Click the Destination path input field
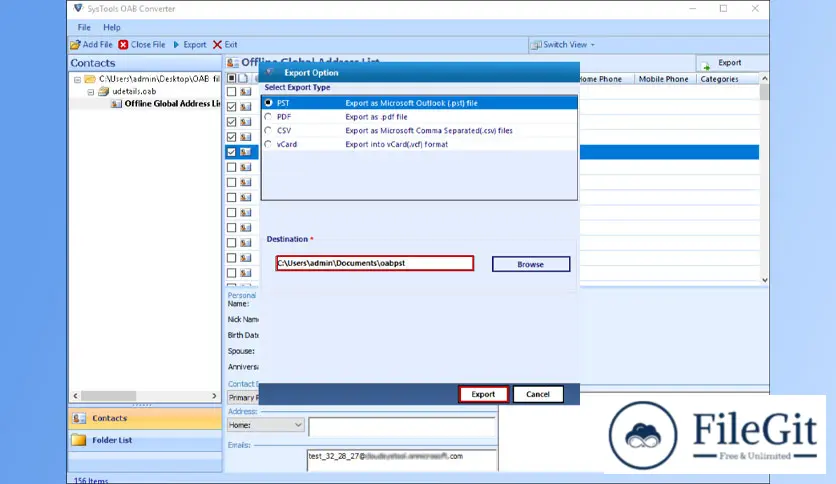 374,263
